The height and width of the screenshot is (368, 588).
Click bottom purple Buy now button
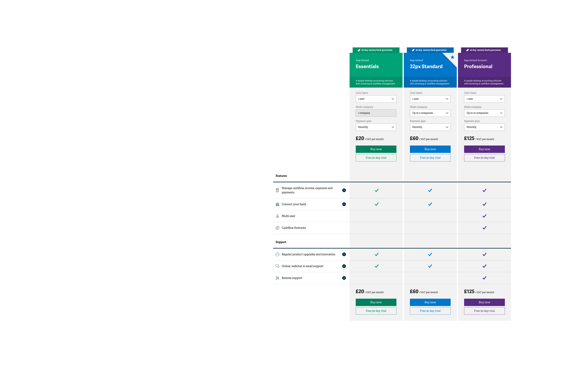484,302
